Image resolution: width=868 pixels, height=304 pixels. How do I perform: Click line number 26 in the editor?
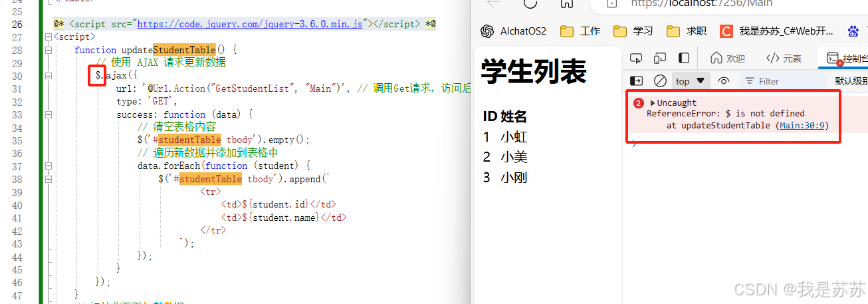pos(17,24)
